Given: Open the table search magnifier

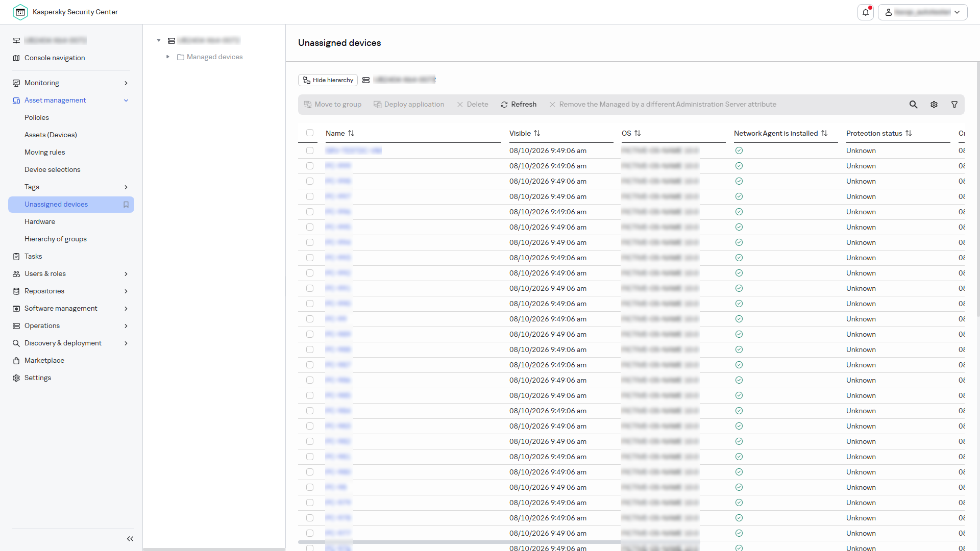Looking at the screenshot, I should click(x=914, y=105).
